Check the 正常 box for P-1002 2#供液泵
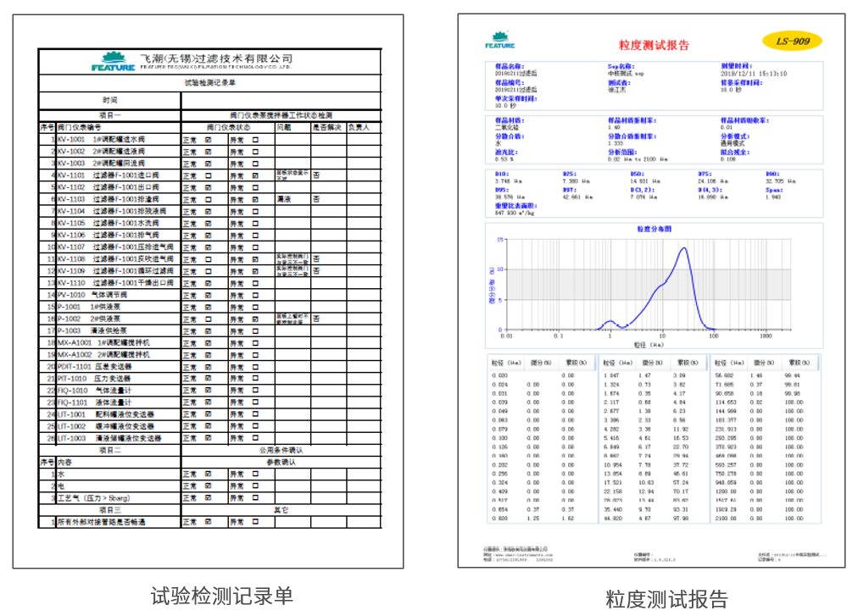 [x=209, y=319]
